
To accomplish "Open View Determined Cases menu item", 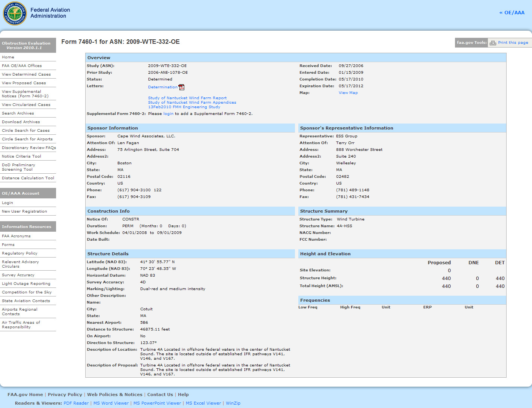I will 26,74.
